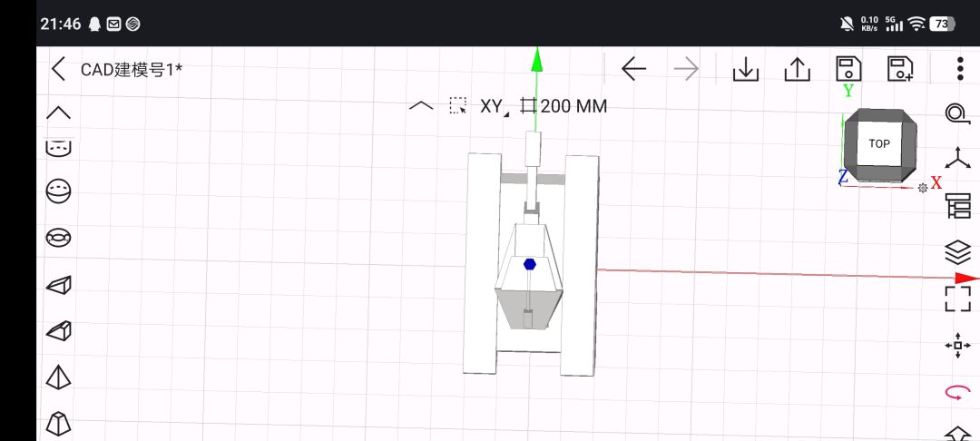Select the torus shape tool
Screen dimensions: 980x441
(x=59, y=238)
